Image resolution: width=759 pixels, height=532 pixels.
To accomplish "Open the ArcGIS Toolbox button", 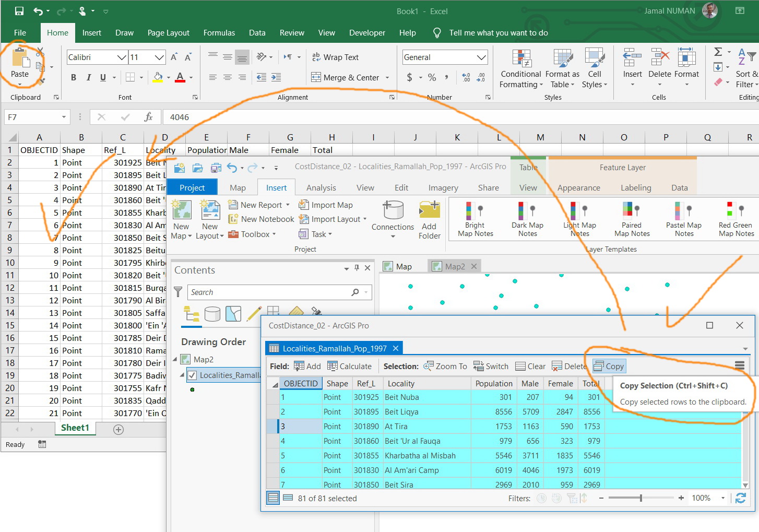I will pyautogui.click(x=252, y=234).
